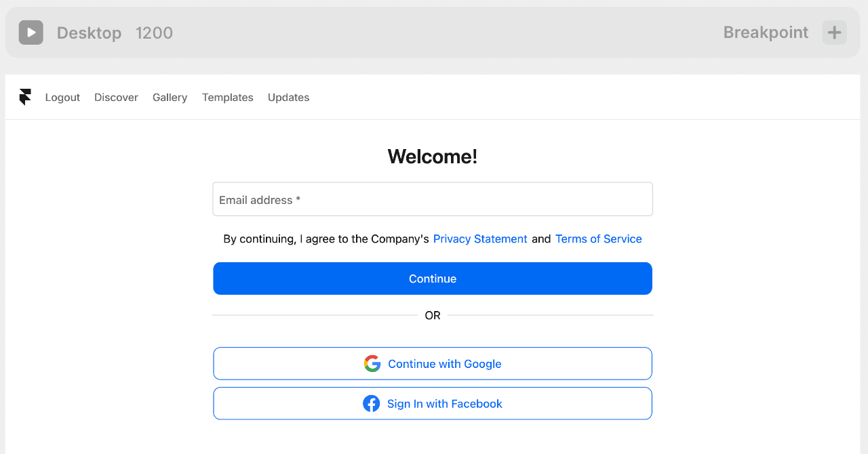Focus the Email address field

[x=433, y=199]
